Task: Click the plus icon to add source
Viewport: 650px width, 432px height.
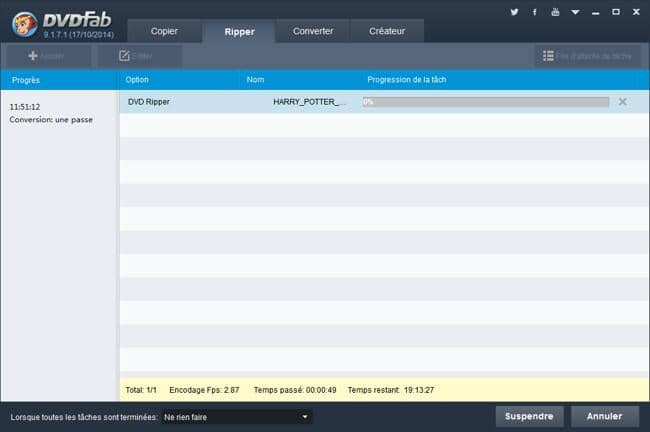Action: tap(33, 56)
